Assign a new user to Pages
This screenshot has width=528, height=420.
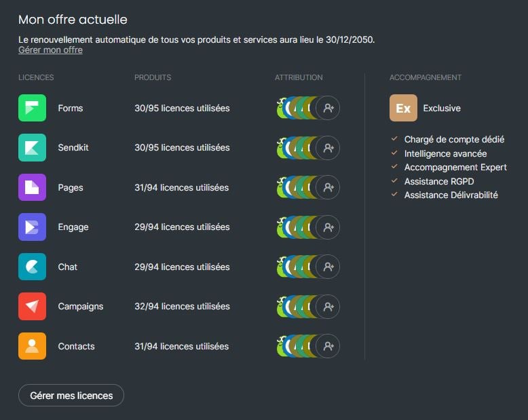[x=328, y=188]
